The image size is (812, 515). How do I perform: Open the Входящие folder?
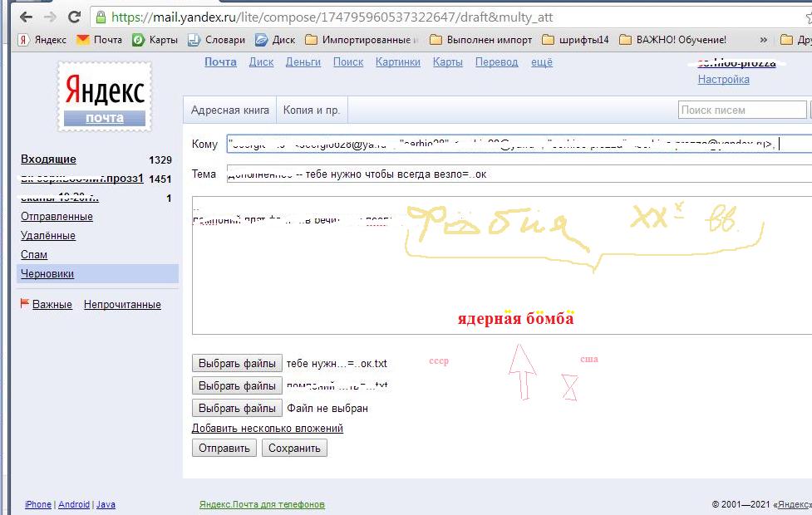click(x=48, y=159)
